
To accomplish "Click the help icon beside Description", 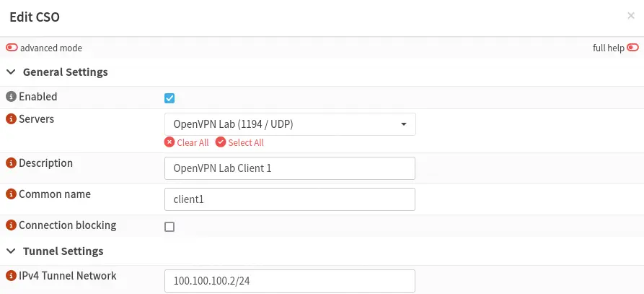I will click(x=11, y=163).
